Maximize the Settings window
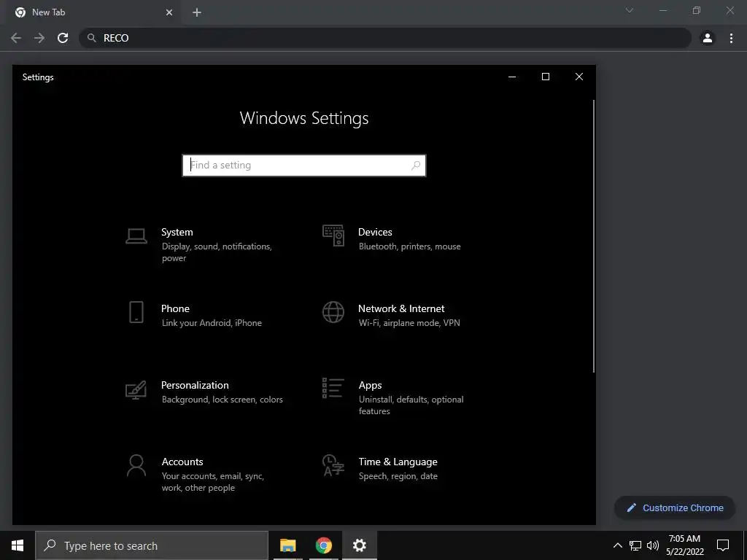Screen dimensions: 747x560 click(546, 77)
